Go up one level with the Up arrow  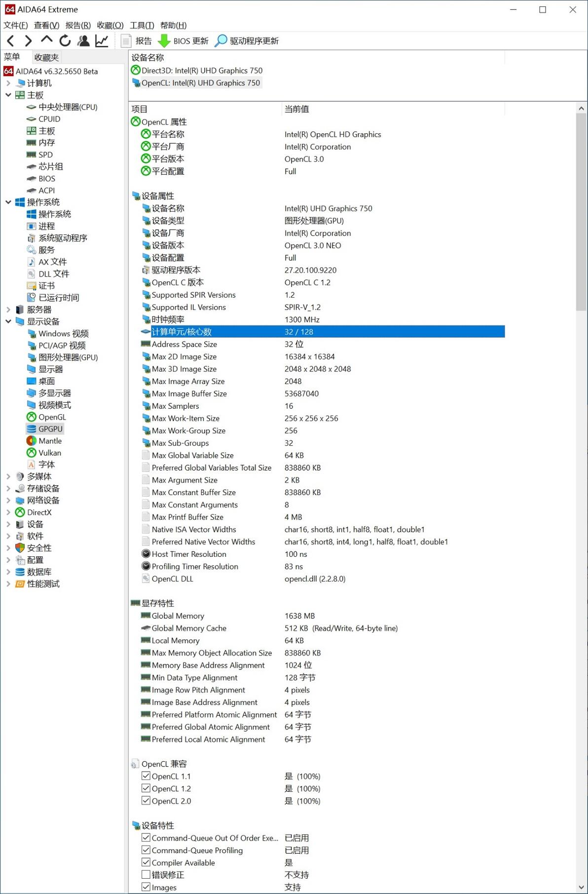tap(46, 39)
